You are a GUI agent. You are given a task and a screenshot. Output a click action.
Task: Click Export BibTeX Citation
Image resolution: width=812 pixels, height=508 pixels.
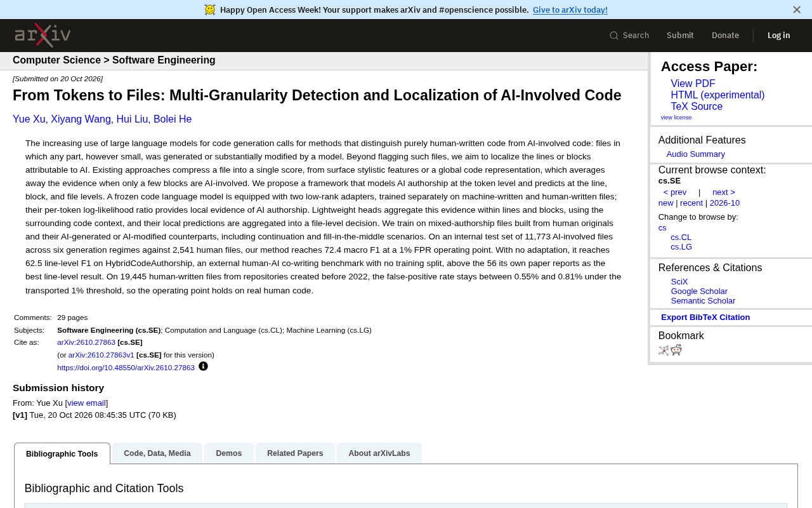click(x=705, y=317)
